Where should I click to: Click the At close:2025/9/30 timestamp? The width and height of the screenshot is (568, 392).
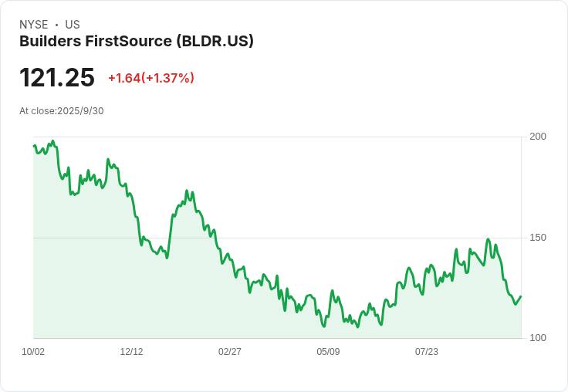click(62, 111)
